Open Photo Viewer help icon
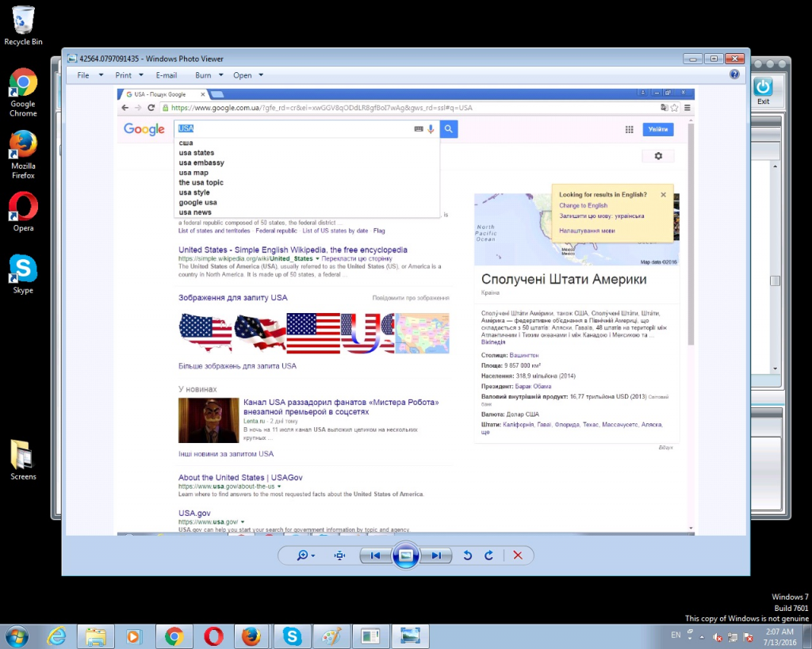Screen dimensions: 812x649 click(x=734, y=74)
